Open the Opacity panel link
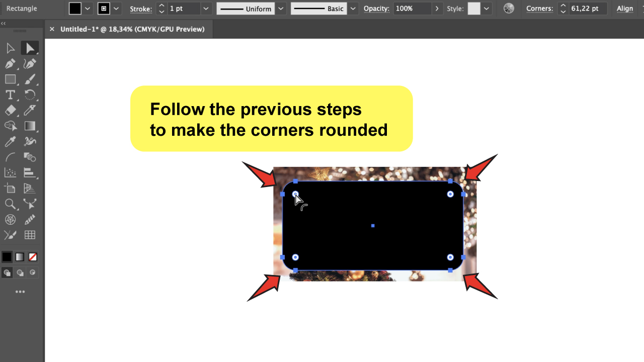This screenshot has width=644, height=362. [x=376, y=9]
